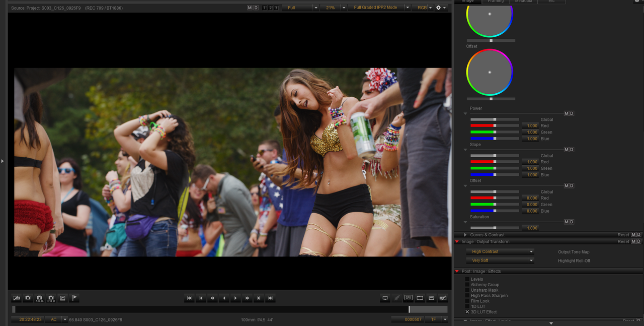644x326 pixels.
Task: Play the clip forward
Action: tap(235, 298)
